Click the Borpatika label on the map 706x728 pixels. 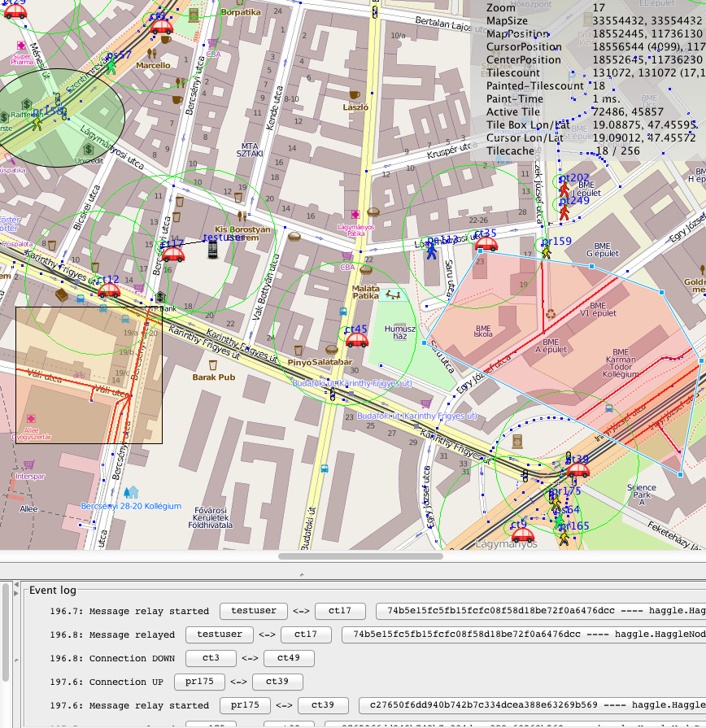pyautogui.click(x=241, y=12)
